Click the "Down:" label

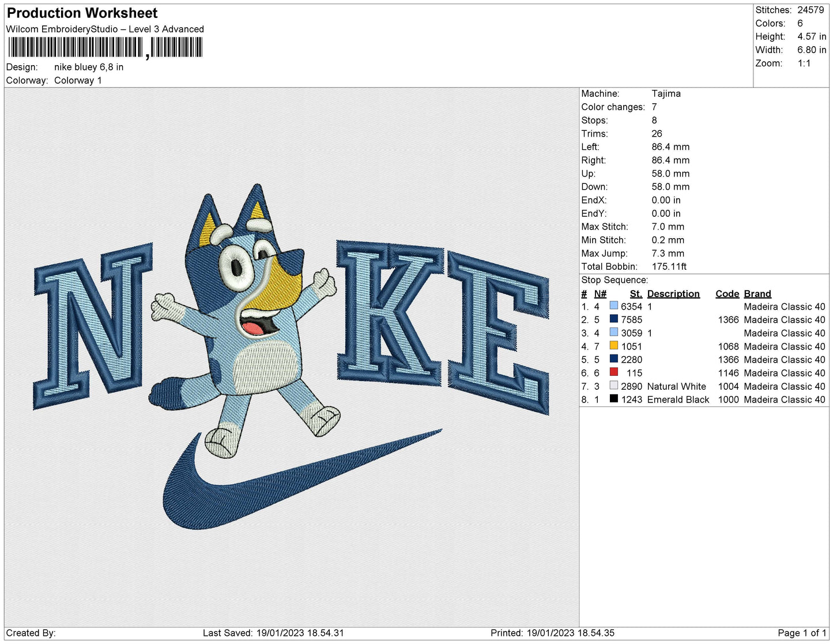594,187
